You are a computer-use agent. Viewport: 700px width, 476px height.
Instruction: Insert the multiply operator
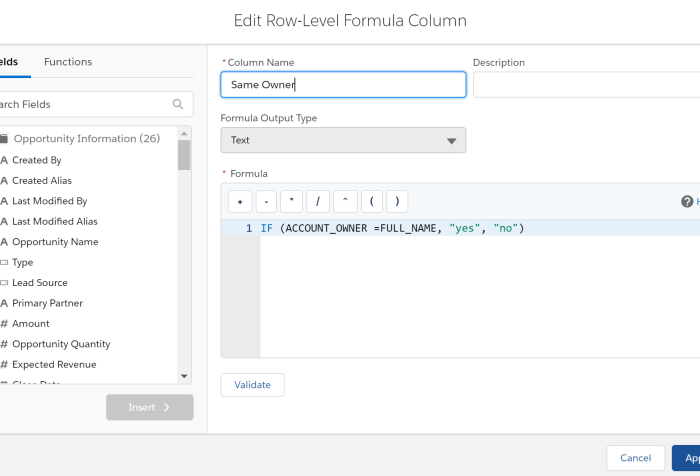[292, 202]
